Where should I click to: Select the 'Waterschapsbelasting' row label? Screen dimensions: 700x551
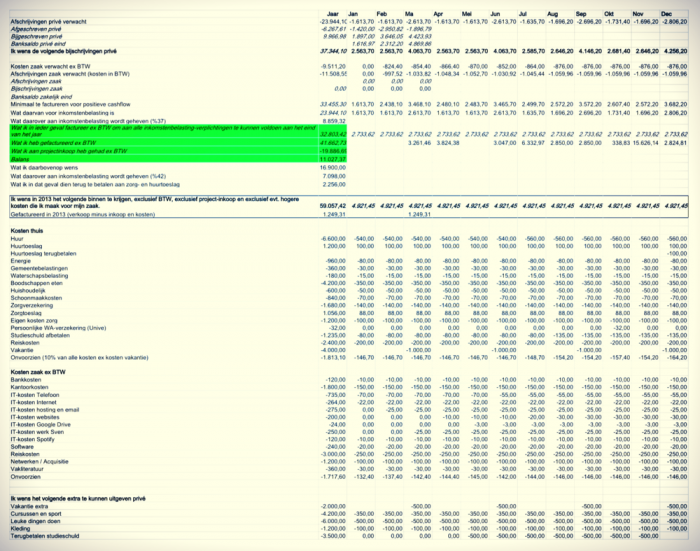click(x=39, y=276)
